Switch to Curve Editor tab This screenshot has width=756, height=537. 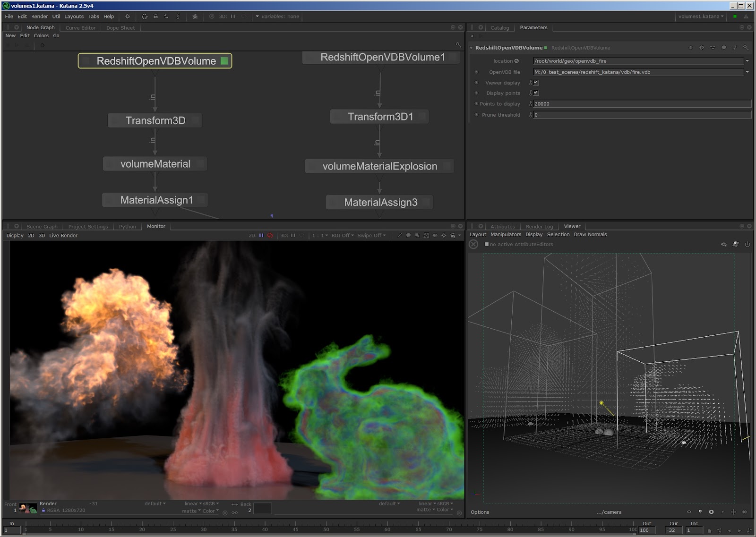[80, 28]
